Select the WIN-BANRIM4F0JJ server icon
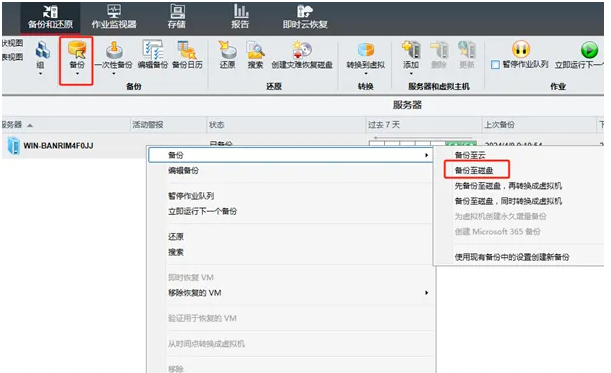This screenshot has width=611, height=373. (14, 146)
